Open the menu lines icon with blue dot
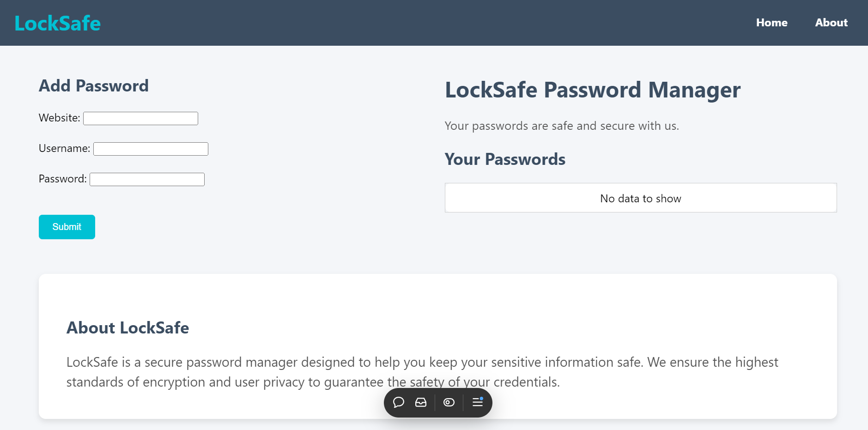 478,402
